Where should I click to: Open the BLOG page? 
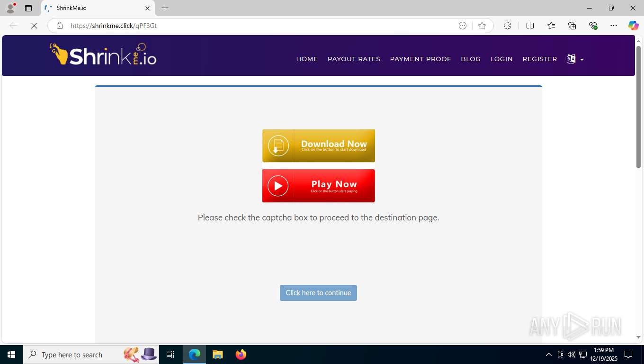click(x=471, y=59)
